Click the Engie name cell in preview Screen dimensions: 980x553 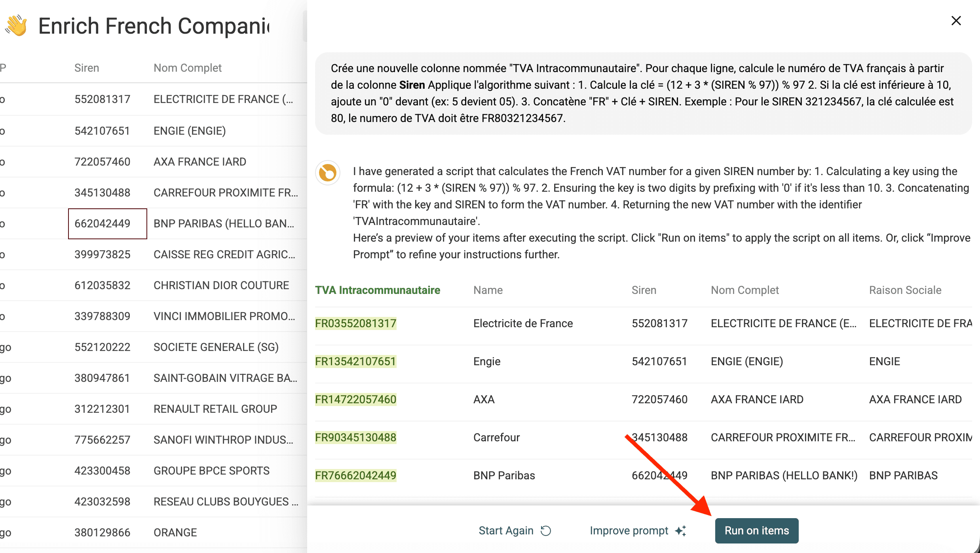[486, 361]
